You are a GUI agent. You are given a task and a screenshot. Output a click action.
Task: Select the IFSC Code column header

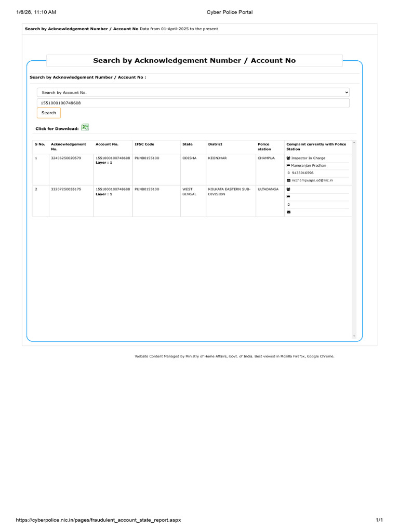coord(144,144)
